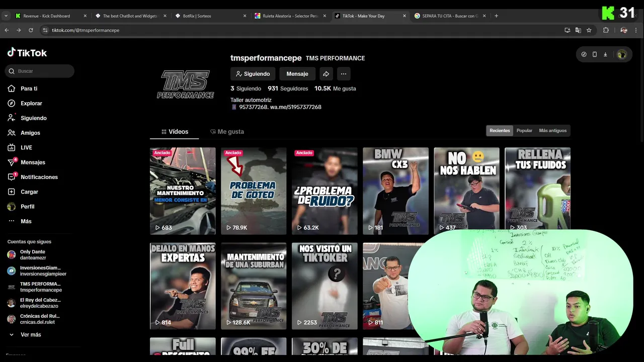This screenshot has height=362, width=644.
Task: Expand Ver más followed accounts
Action: coord(25,335)
